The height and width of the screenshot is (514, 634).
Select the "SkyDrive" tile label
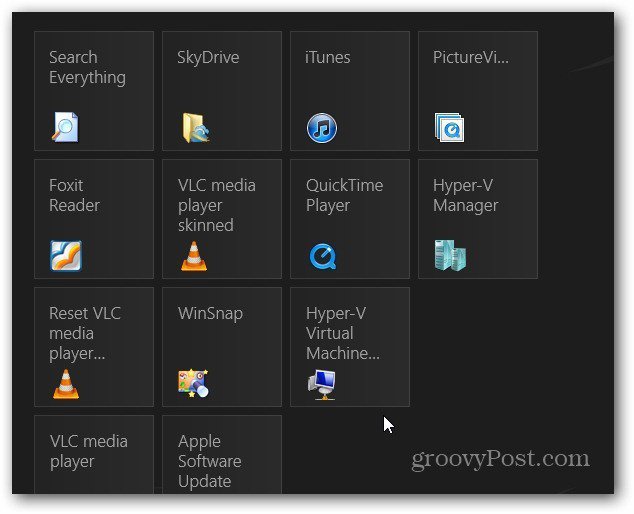click(x=208, y=57)
